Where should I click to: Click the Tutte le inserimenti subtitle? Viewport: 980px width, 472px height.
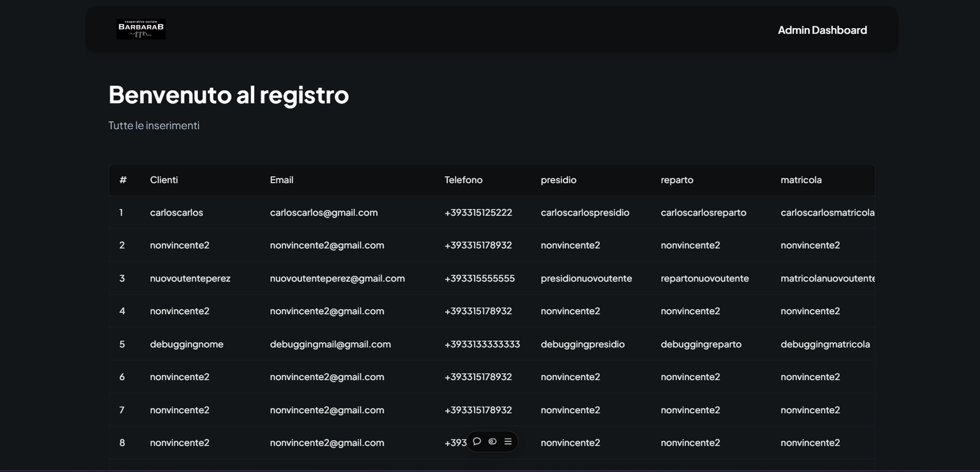coord(154,126)
